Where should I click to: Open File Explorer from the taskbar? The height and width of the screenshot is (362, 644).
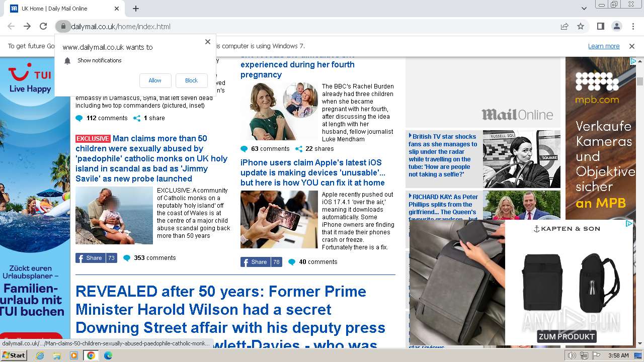click(57, 355)
